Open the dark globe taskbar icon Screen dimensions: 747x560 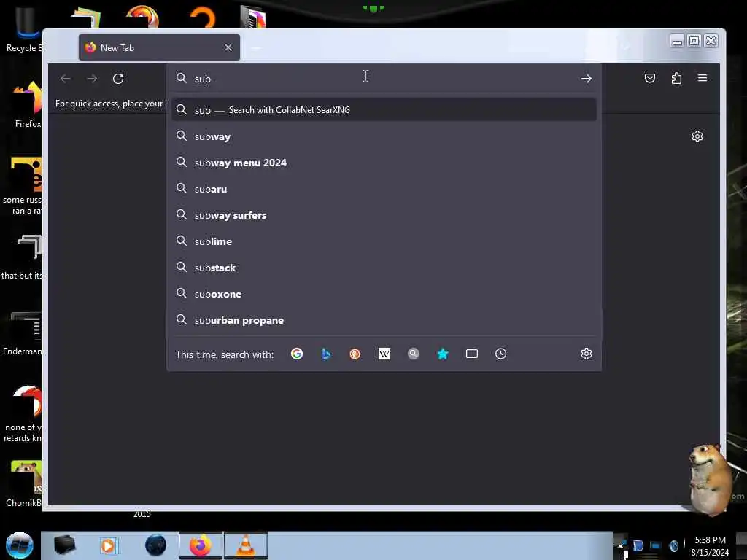156,545
